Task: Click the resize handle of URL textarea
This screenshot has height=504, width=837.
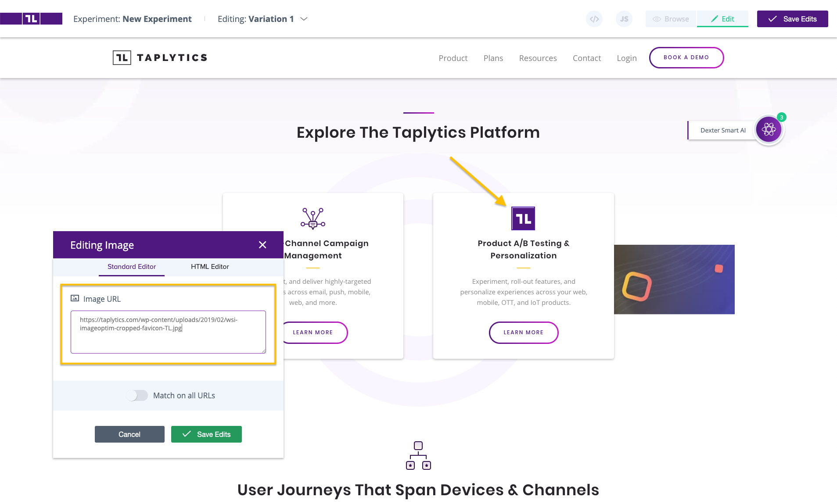Action: click(263, 351)
